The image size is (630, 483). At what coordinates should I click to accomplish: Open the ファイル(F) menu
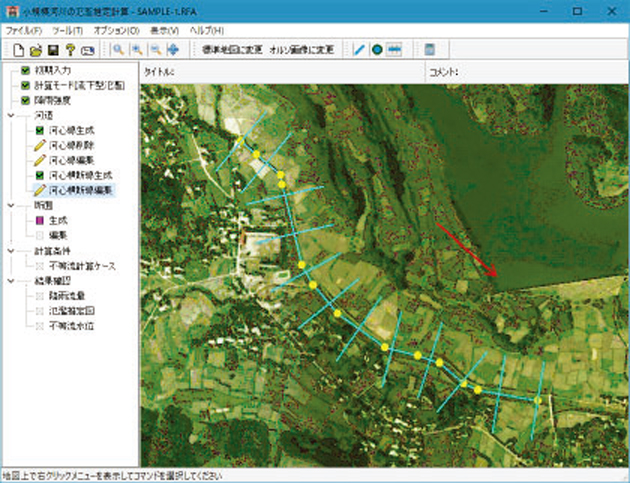(x=22, y=31)
